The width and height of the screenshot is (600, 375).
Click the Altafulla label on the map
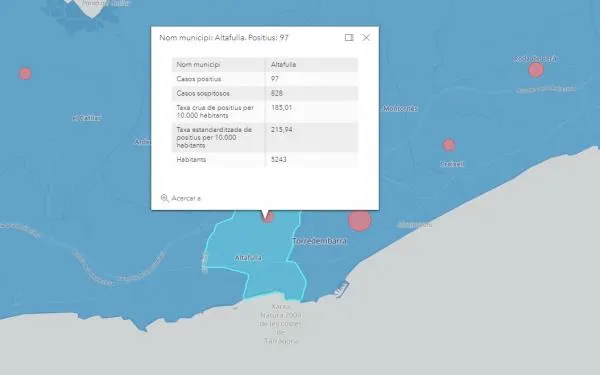point(248,258)
